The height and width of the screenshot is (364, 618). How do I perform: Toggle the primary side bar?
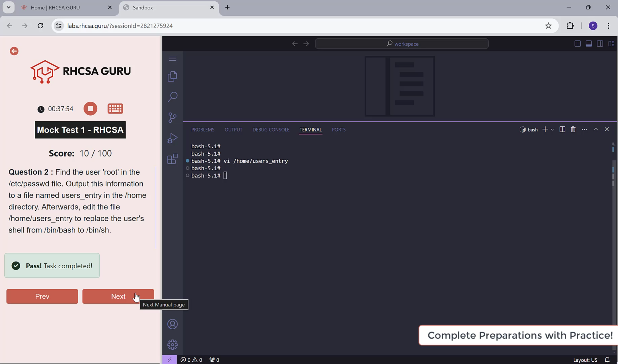coord(578,44)
